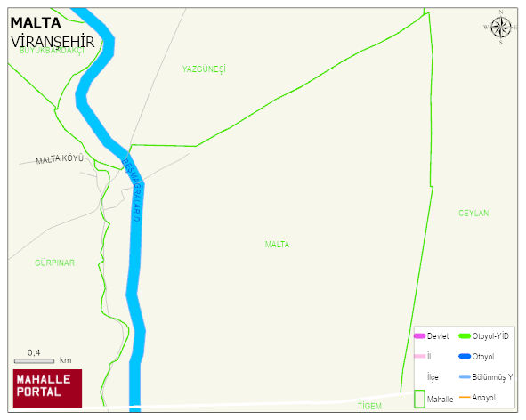Click the VİRANŞEHİR district heading
Viewport: 526px width, 420px height.
tap(53, 42)
